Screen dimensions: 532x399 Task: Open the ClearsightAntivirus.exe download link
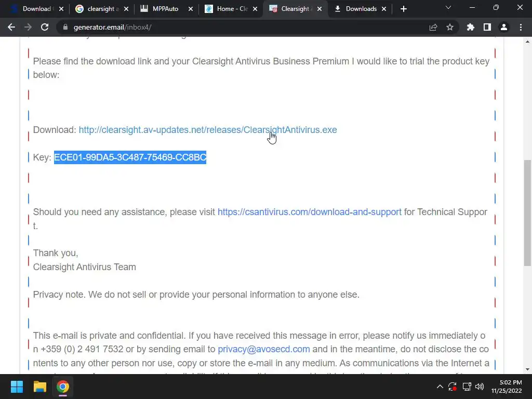pyautogui.click(x=208, y=130)
